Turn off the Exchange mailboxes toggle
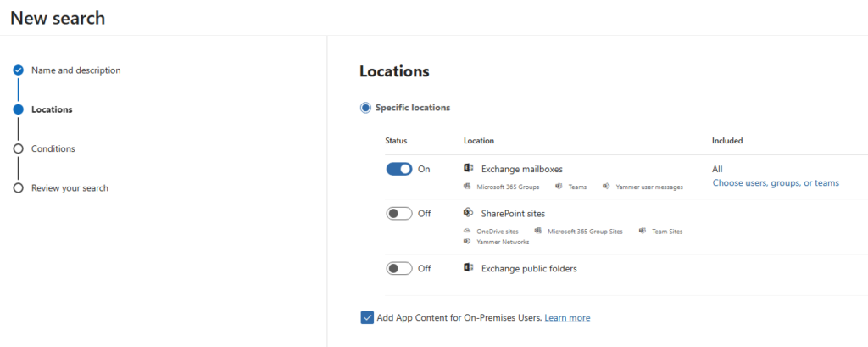868x347 pixels. pos(399,169)
